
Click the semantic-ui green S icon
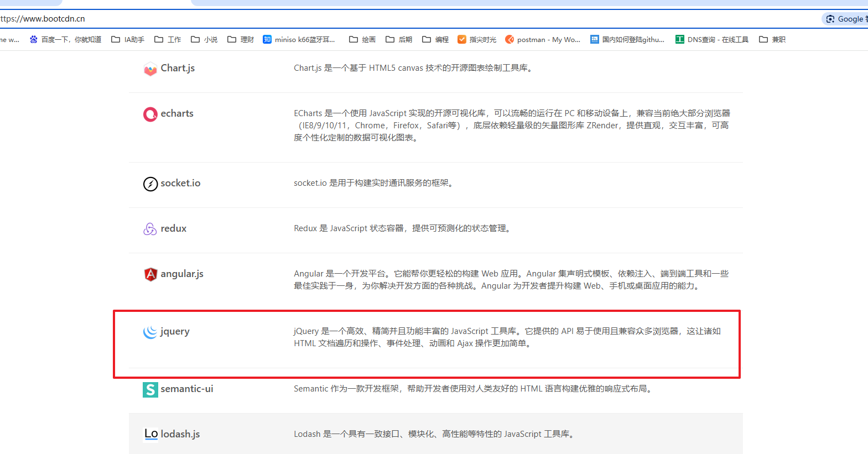[150, 389]
